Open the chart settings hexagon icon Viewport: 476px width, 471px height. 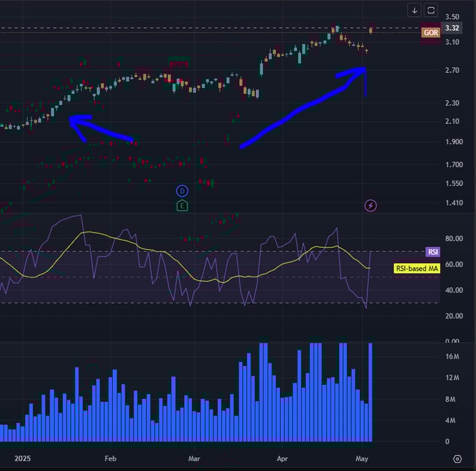point(457,458)
